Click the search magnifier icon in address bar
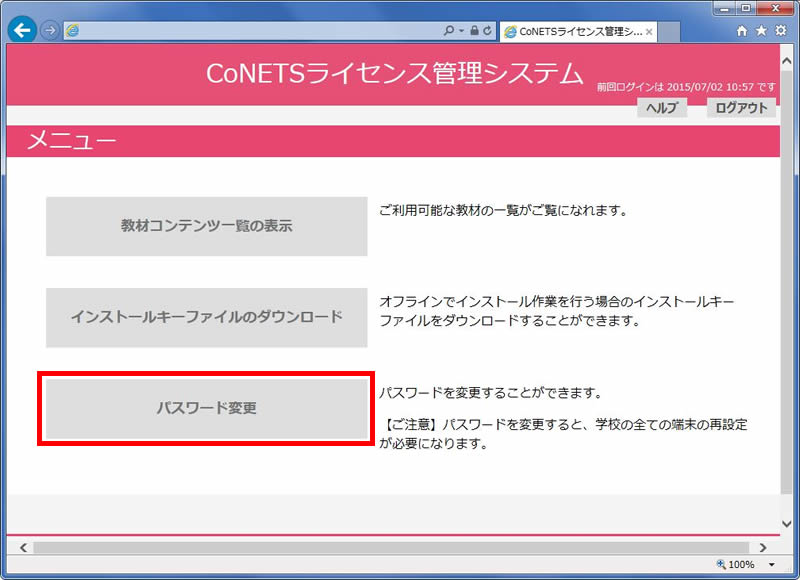Screen dimensions: 800x580 point(448,31)
